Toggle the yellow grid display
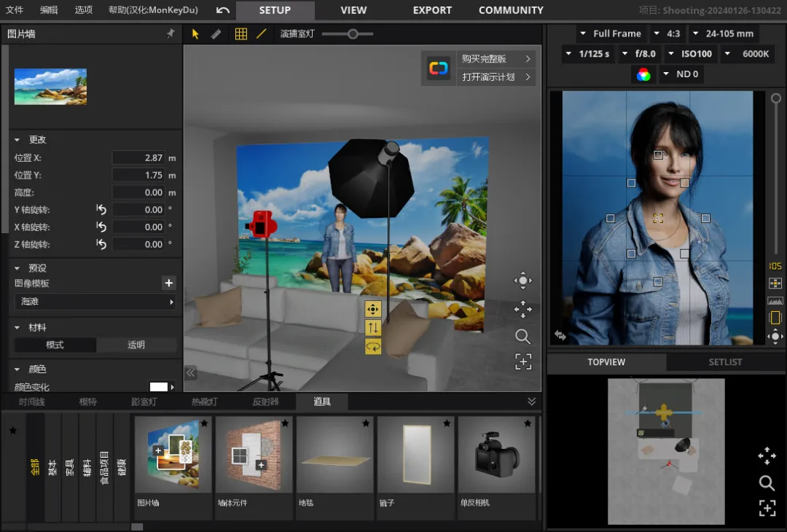Screen dimensions: 787x532 click(x=241, y=34)
